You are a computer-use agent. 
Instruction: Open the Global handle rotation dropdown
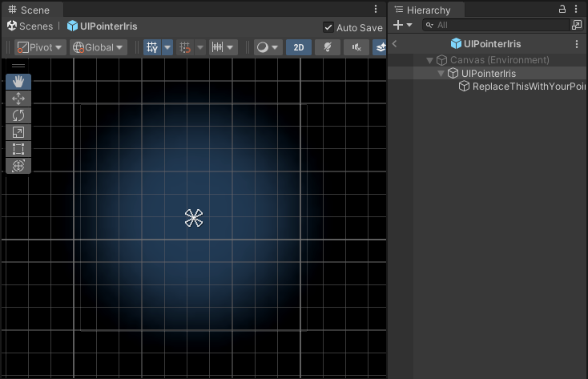[x=99, y=47]
